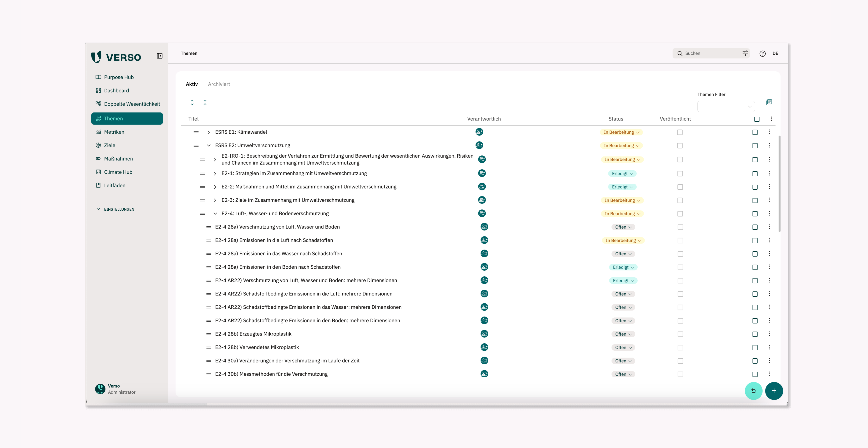This screenshot has width=868, height=448.
Task: Open the Themen Filter dropdown
Action: (726, 107)
